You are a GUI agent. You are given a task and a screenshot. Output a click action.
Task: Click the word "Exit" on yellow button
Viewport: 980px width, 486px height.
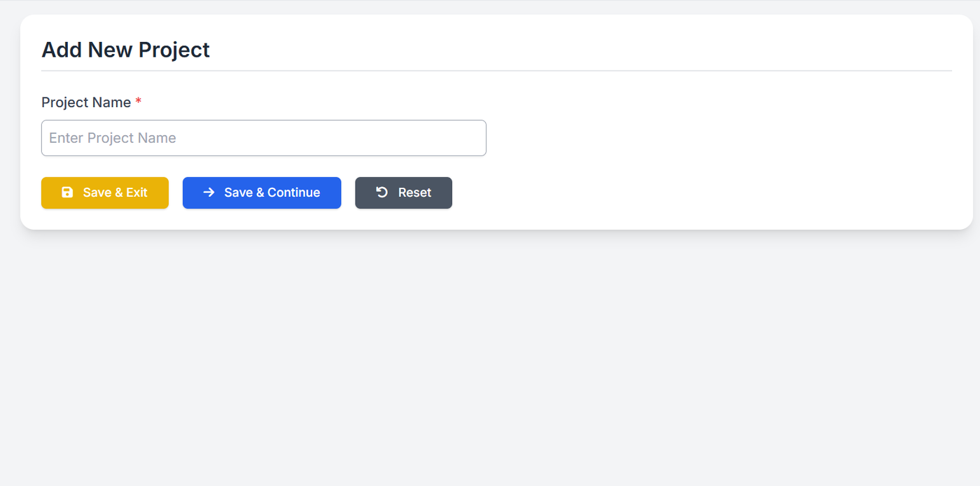(136, 193)
